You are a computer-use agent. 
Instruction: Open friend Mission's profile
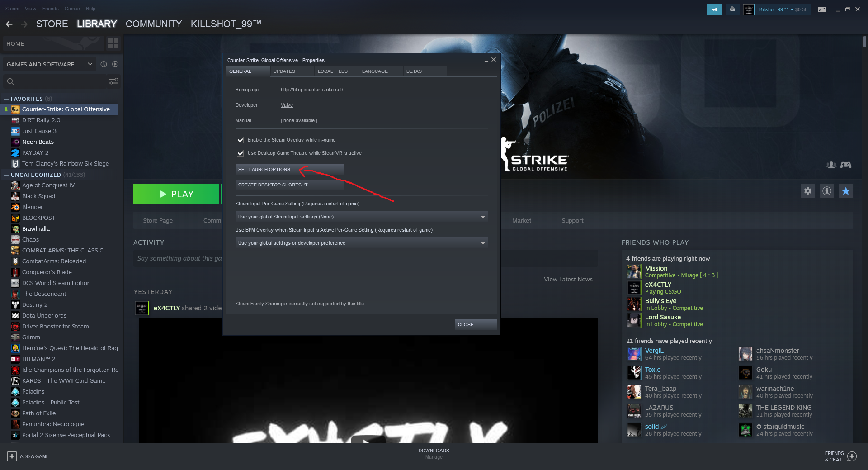(656, 268)
